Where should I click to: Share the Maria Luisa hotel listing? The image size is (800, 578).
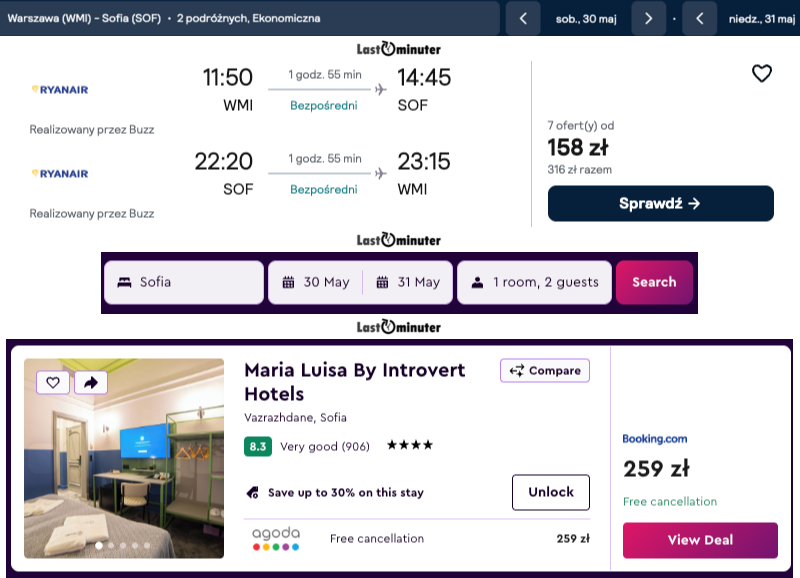click(x=90, y=382)
